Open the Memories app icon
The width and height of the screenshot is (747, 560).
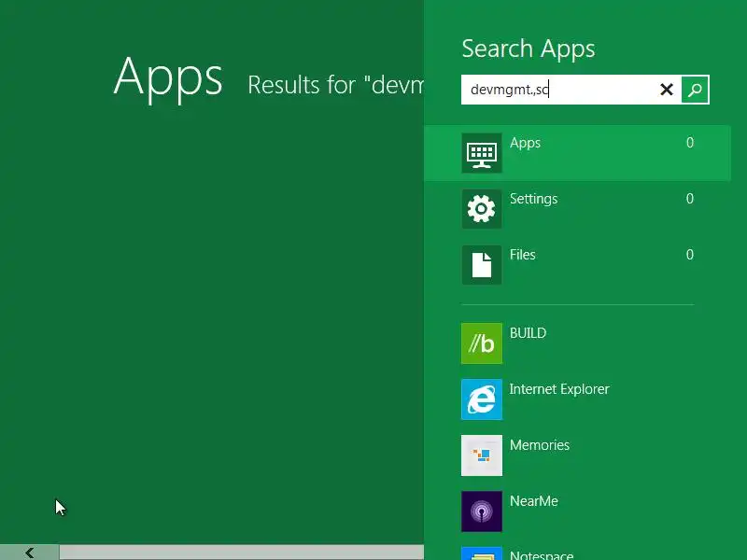(481, 455)
